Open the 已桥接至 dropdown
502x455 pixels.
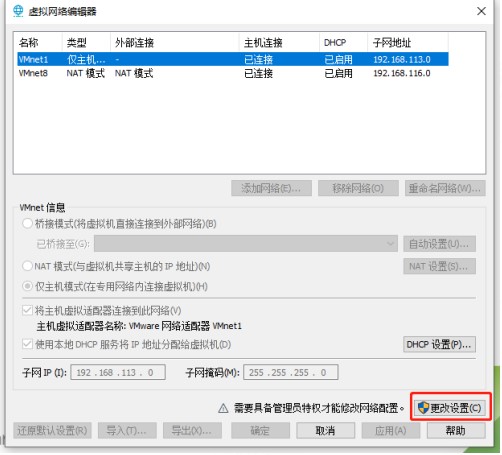coord(246,244)
